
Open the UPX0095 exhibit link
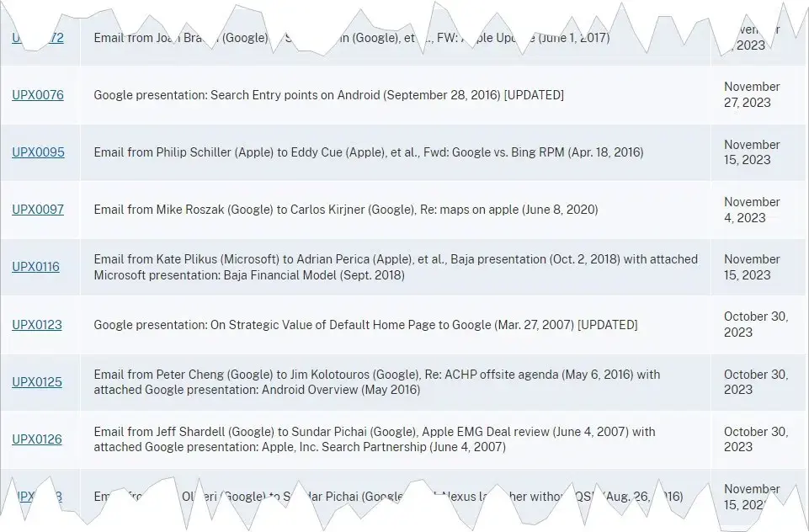click(38, 152)
